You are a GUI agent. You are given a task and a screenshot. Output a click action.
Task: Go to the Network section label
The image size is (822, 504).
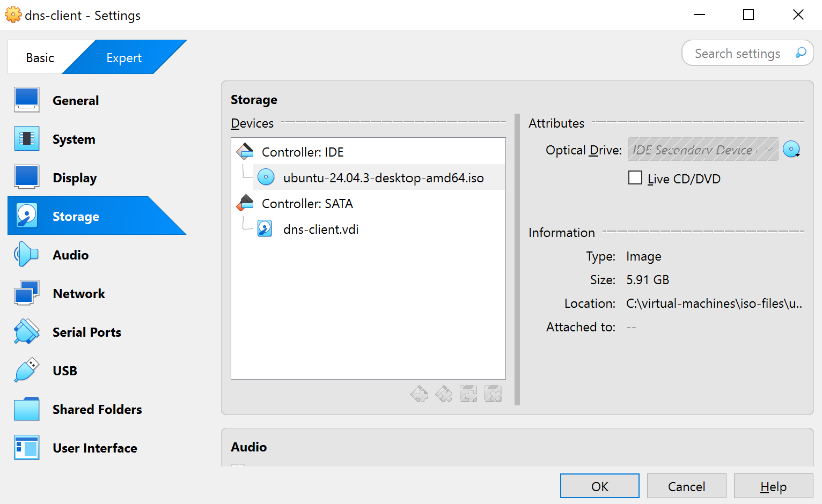point(79,294)
